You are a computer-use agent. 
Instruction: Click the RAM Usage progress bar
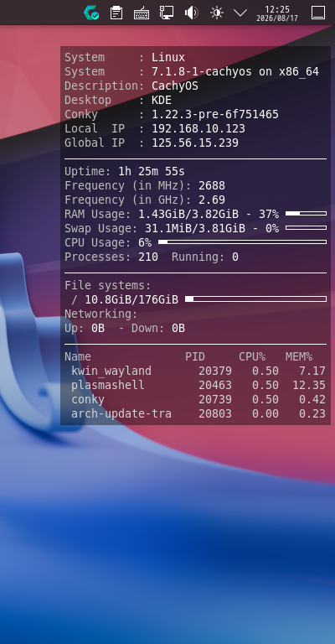coord(307,214)
